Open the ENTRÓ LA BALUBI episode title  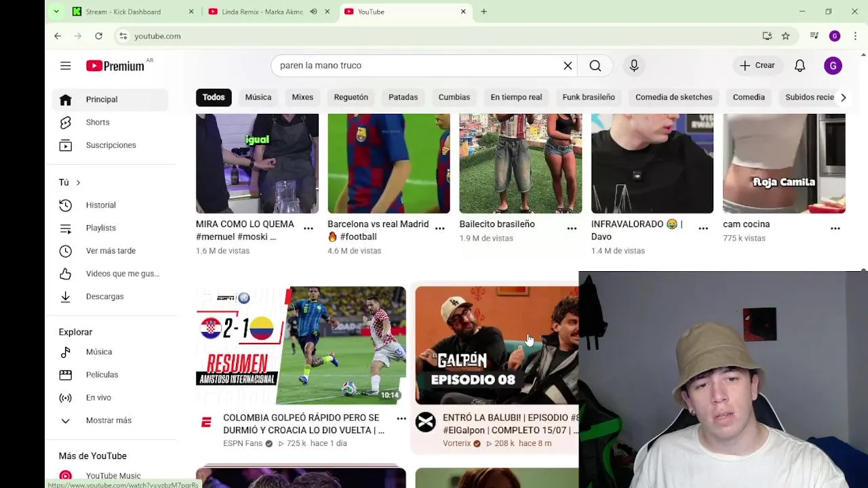click(x=511, y=424)
